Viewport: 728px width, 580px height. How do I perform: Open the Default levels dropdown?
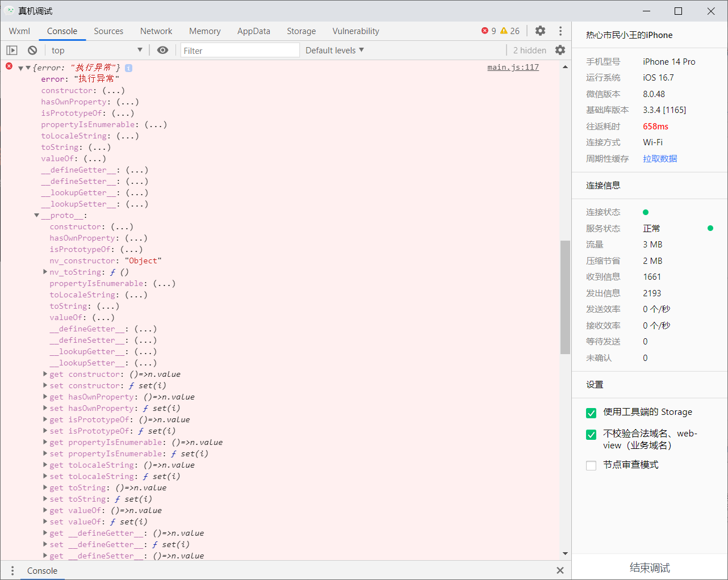[334, 50]
